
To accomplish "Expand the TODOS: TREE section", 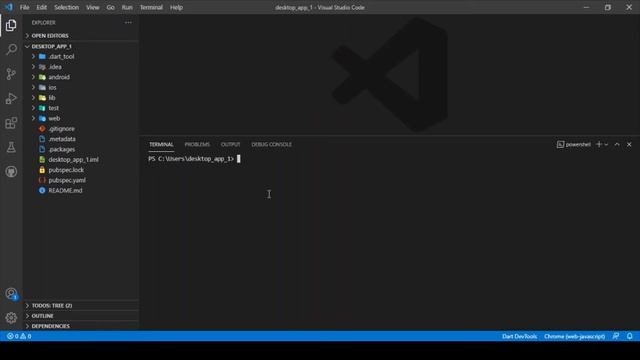I will click(81, 306).
